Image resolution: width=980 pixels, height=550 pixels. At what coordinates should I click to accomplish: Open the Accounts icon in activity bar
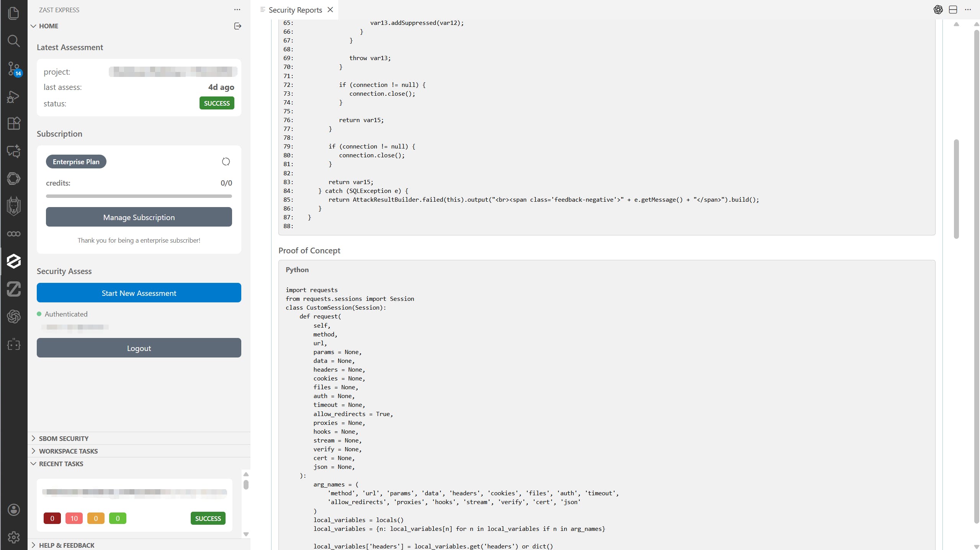click(x=13, y=509)
